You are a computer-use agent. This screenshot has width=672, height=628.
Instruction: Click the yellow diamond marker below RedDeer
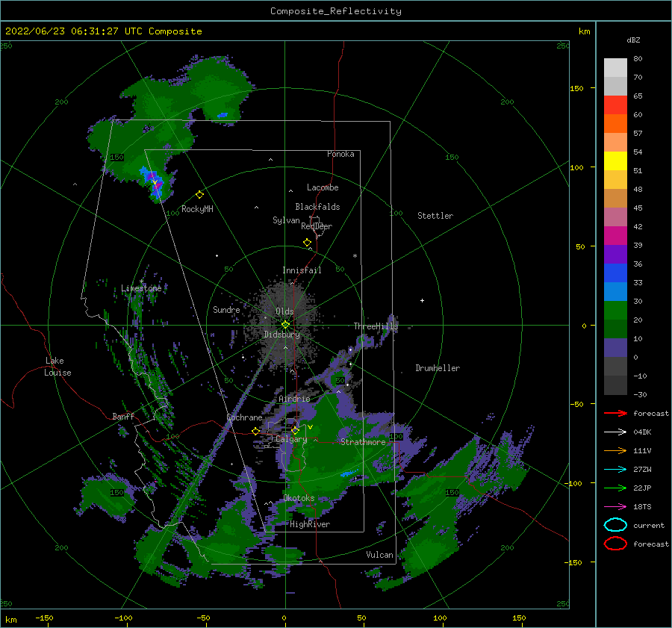[307, 243]
